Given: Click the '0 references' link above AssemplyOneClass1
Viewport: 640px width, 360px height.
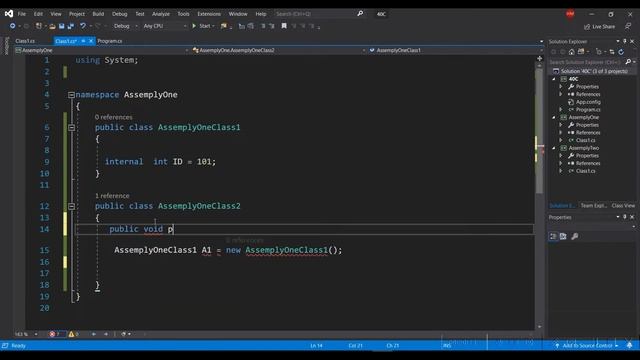Looking at the screenshot, I should tap(114, 117).
